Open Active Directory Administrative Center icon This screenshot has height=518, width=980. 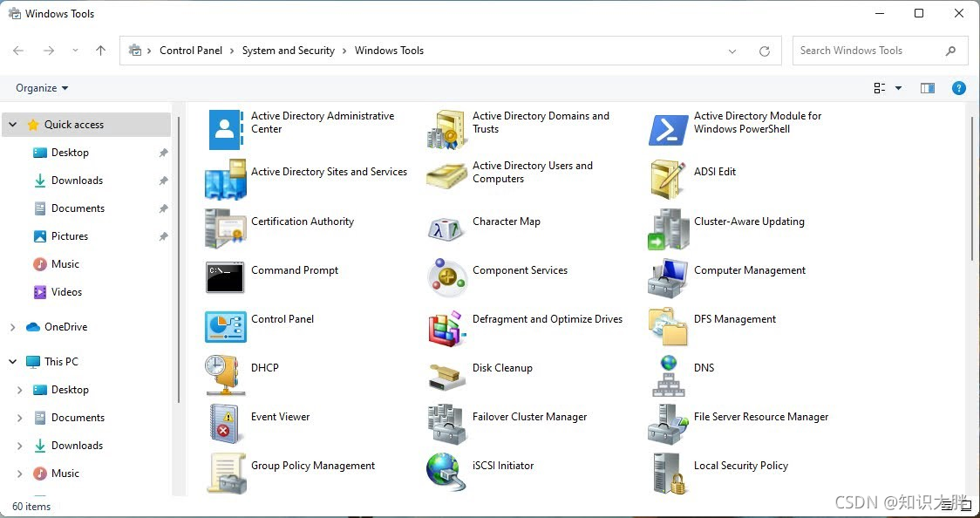tap(225, 129)
